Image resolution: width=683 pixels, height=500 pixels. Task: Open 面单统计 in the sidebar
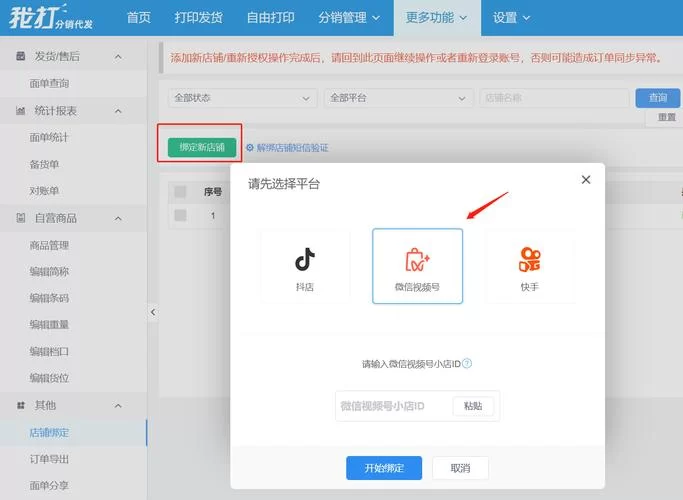pyautogui.click(x=49, y=138)
